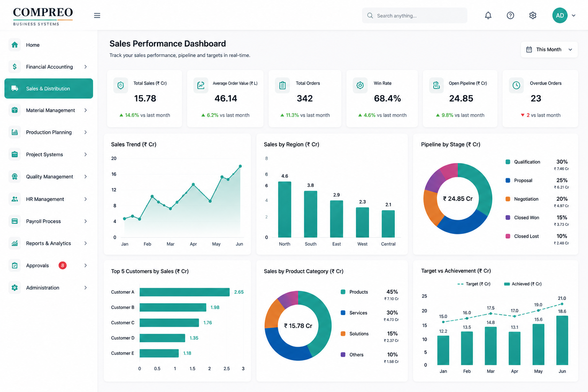Click the Sales & Distribution truck icon

[x=15, y=88]
